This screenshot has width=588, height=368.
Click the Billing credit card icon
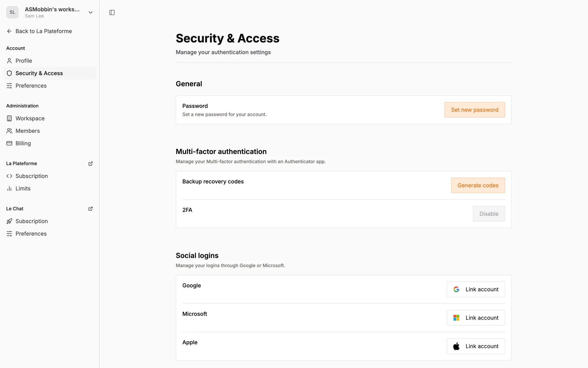click(x=9, y=143)
